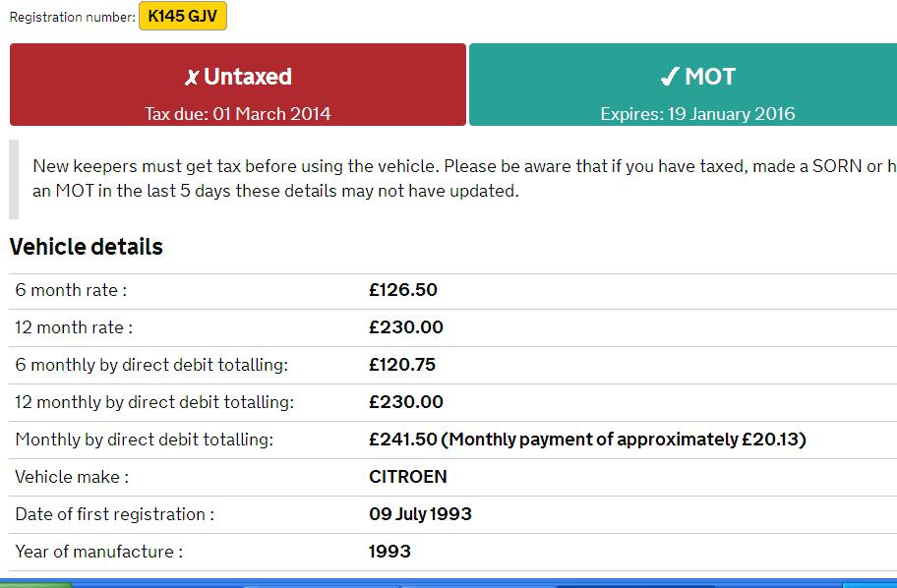
Task: Select the £120.75 direct debit value
Action: click(x=402, y=365)
